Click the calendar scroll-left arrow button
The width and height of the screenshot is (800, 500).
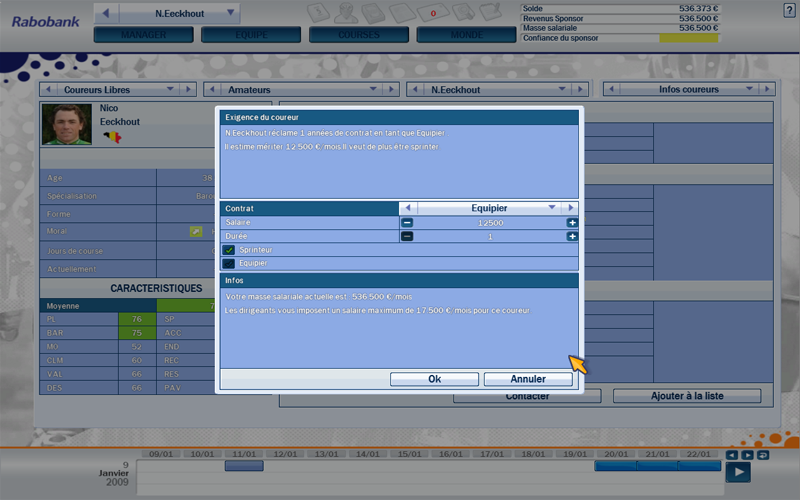pyautogui.click(x=732, y=455)
